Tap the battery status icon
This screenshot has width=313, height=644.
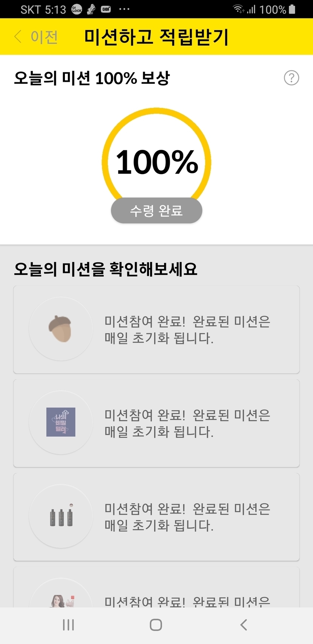pyautogui.click(x=292, y=9)
